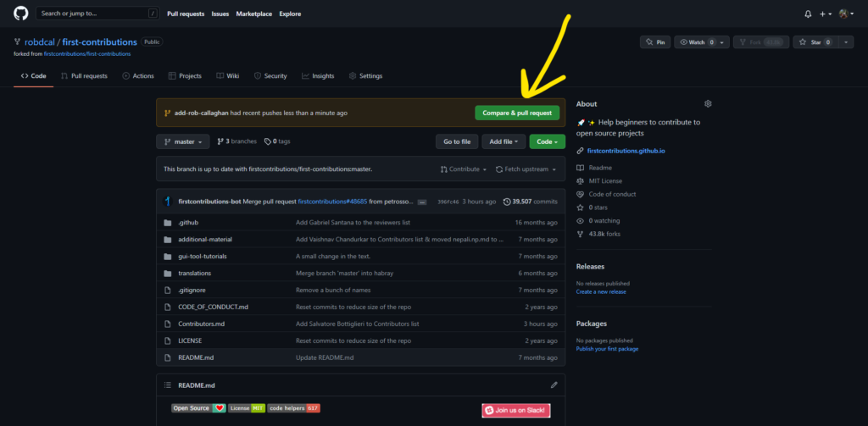Switch to the repository Pull requests tab
The width and height of the screenshot is (868, 426).
pos(84,75)
